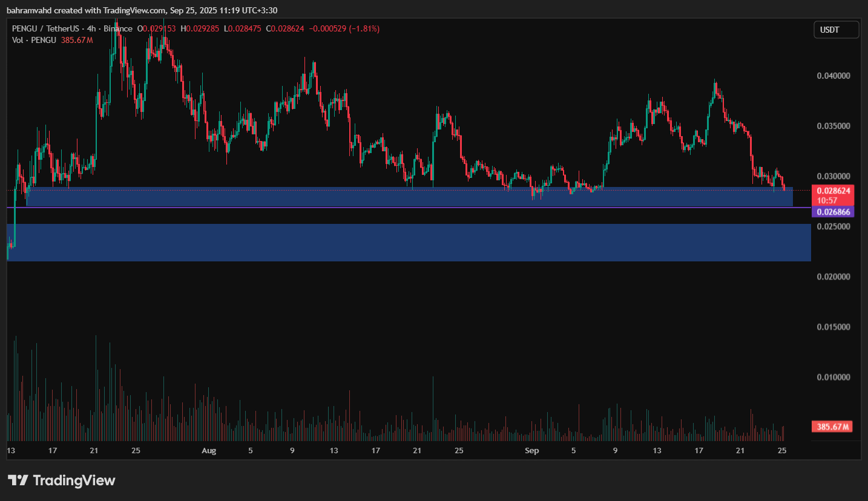Click the 385.67M volume value in legend
Image resolution: width=868 pixels, height=501 pixels.
77,40
